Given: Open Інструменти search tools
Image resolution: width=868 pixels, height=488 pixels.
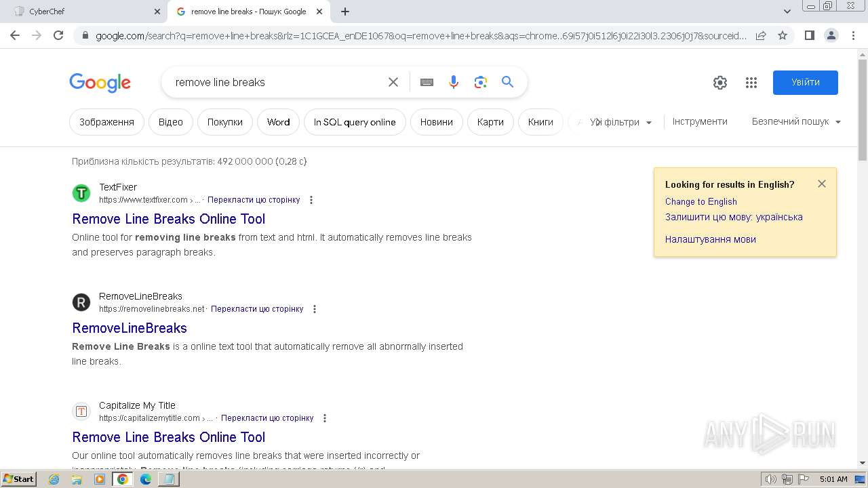Looking at the screenshot, I should tap(700, 121).
